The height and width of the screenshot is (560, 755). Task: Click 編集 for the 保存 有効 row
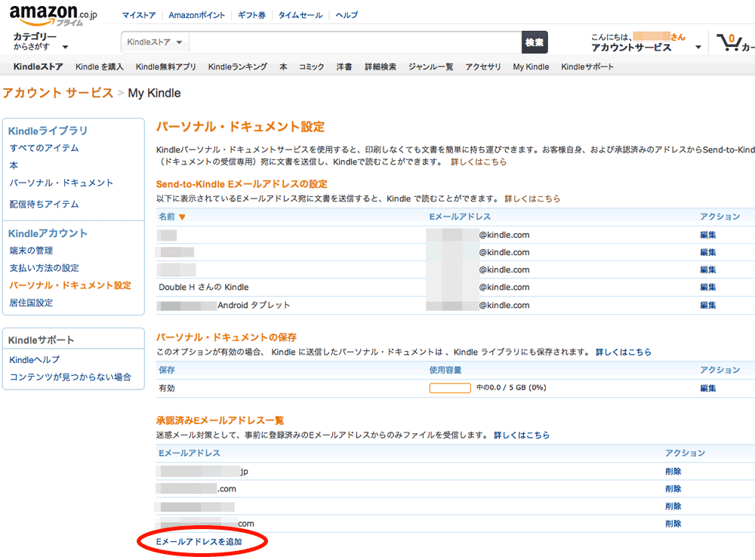(x=708, y=388)
